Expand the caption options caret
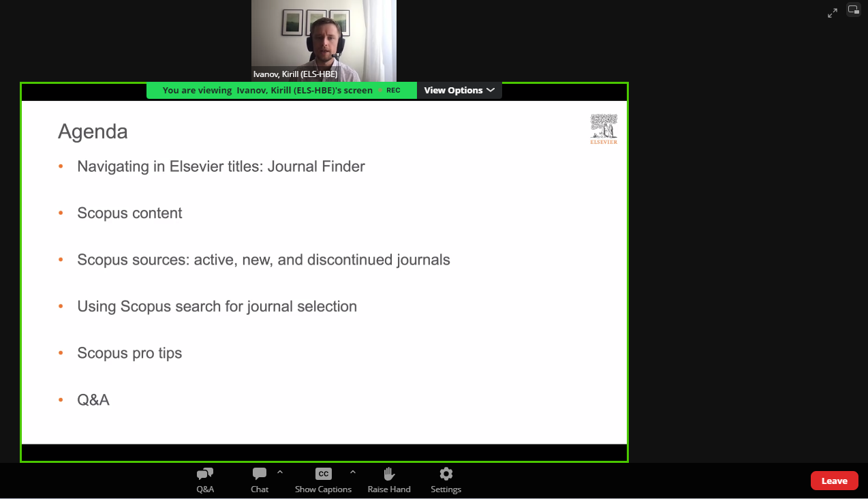 [352, 472]
